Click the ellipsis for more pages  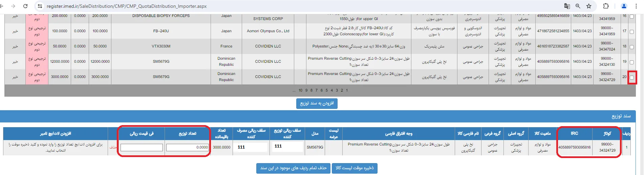click(x=294, y=91)
